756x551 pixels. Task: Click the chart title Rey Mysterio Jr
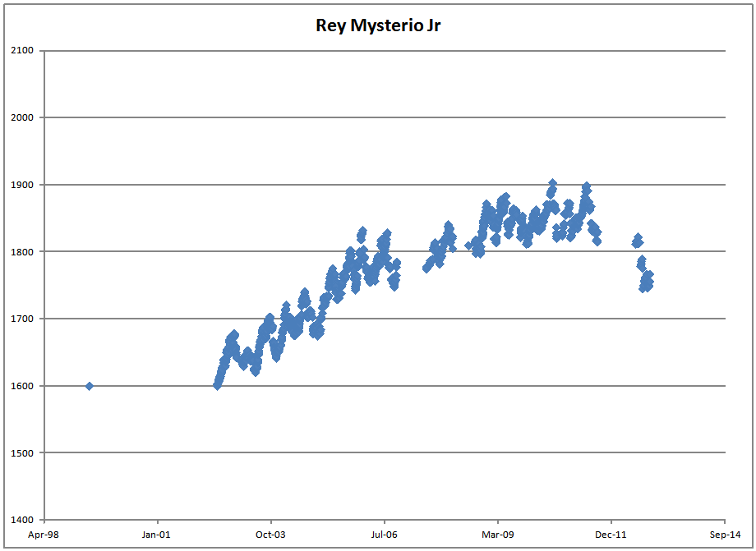point(379,25)
